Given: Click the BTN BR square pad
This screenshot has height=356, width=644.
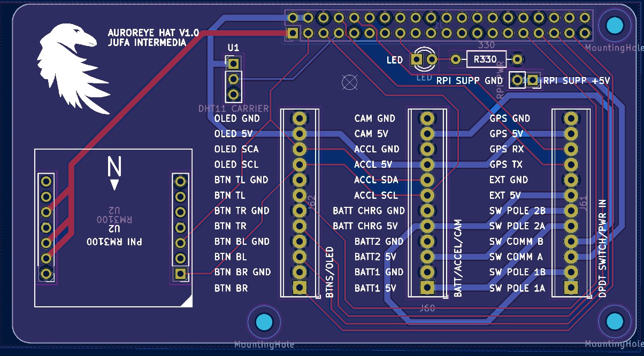Looking at the screenshot, I should pos(300,288).
